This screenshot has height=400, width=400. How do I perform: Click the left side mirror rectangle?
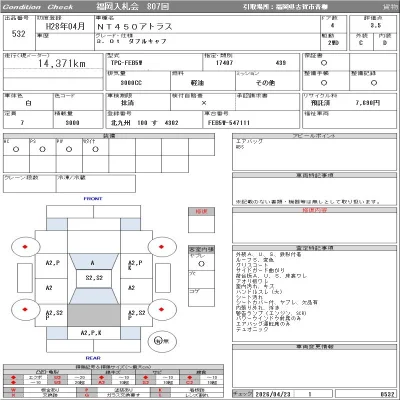pyautogui.click(x=25, y=278)
